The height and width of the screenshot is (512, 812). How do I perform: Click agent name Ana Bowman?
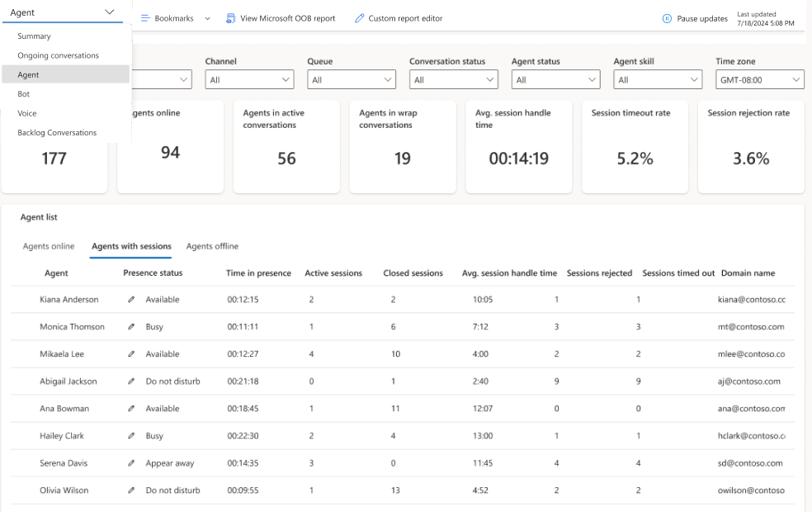[64, 408]
